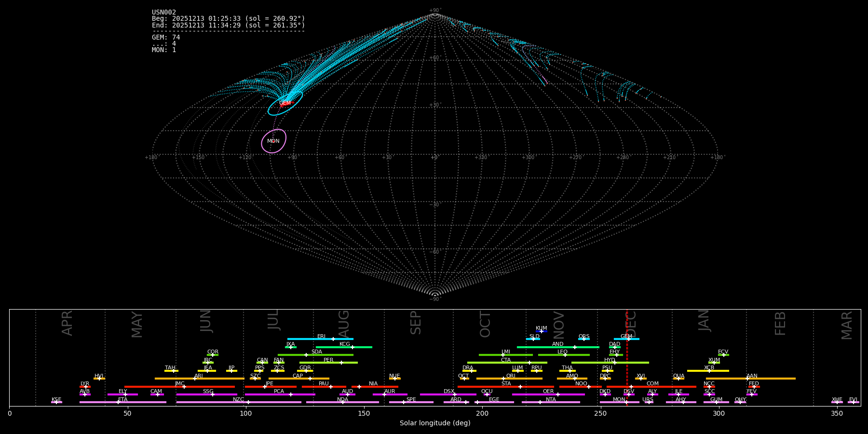Click the USN002 station title text

(164, 13)
